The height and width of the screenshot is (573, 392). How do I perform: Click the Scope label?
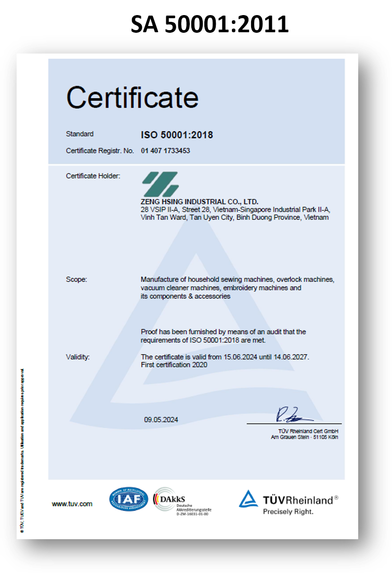pos(76,280)
